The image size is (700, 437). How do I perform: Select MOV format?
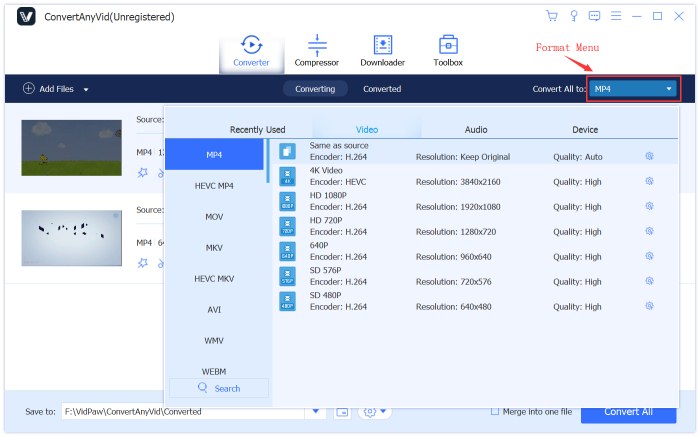click(x=214, y=216)
